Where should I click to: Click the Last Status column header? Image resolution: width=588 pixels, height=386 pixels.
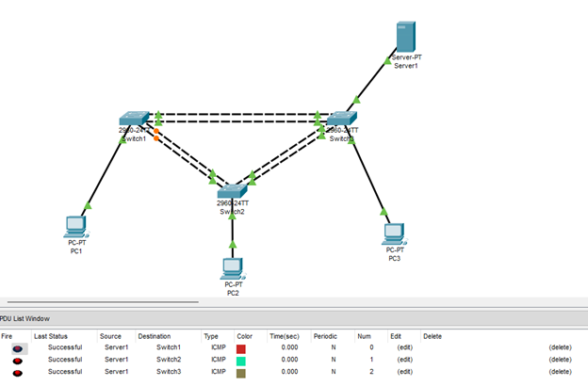(52, 335)
